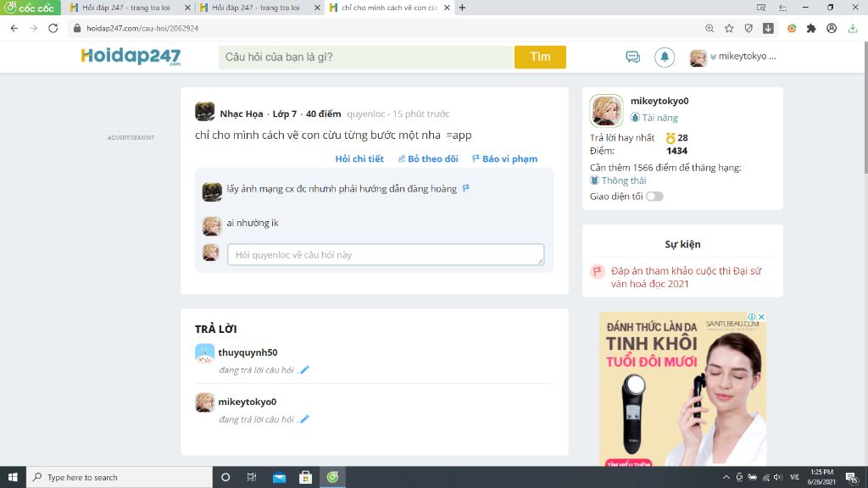
Task: Click the zoom magnifier icon in address bar
Action: point(709,28)
